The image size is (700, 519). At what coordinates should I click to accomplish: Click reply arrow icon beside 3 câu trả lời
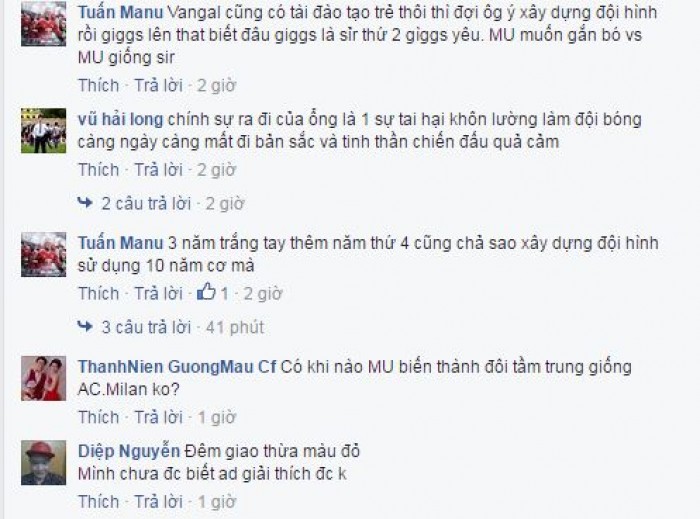coord(85,327)
